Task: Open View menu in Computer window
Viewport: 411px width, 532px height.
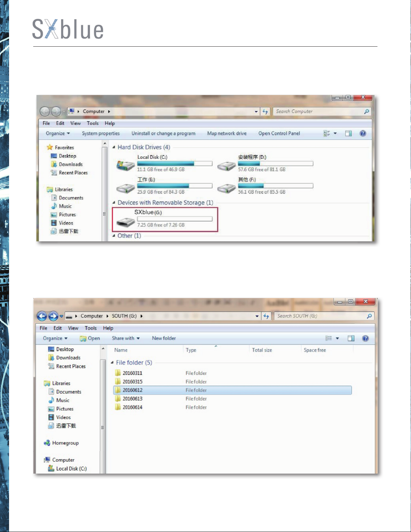Action: [75, 123]
